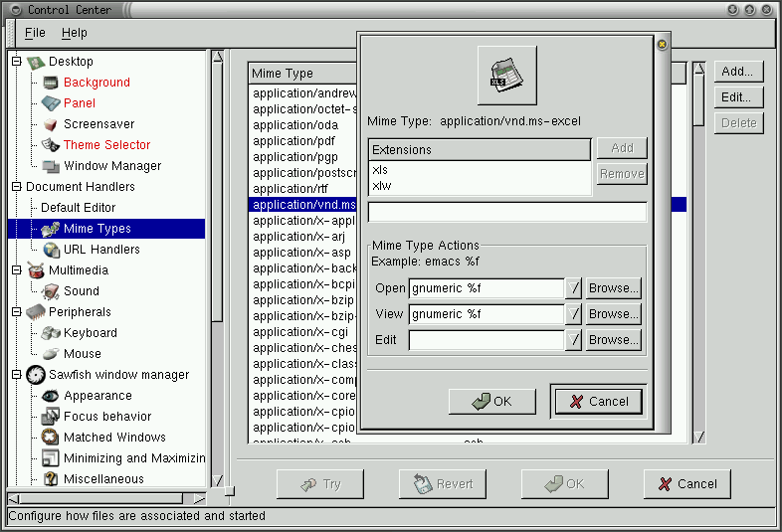This screenshot has width=782, height=532.
Task: Select the Panel icon in sidebar
Action: pos(51,103)
